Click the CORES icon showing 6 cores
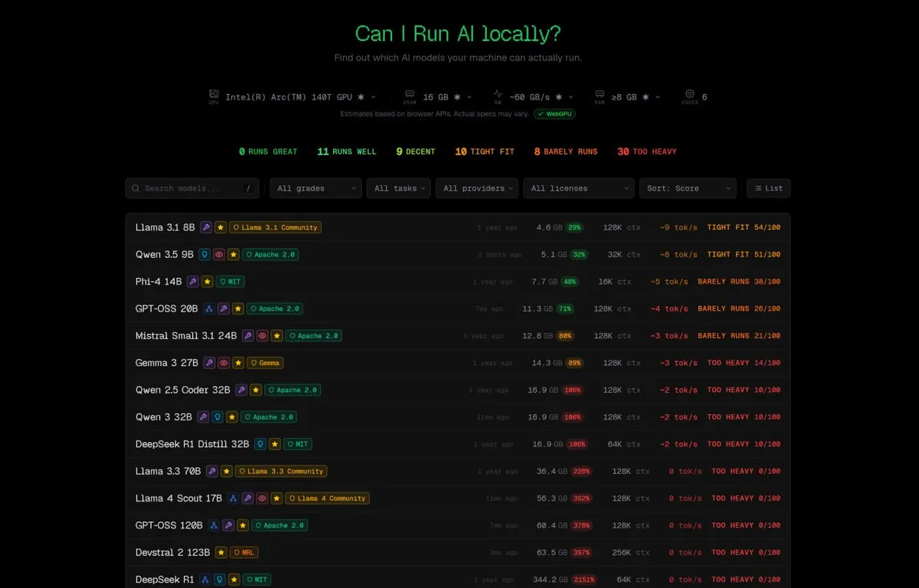Image resolution: width=919 pixels, height=588 pixels. coord(689,95)
